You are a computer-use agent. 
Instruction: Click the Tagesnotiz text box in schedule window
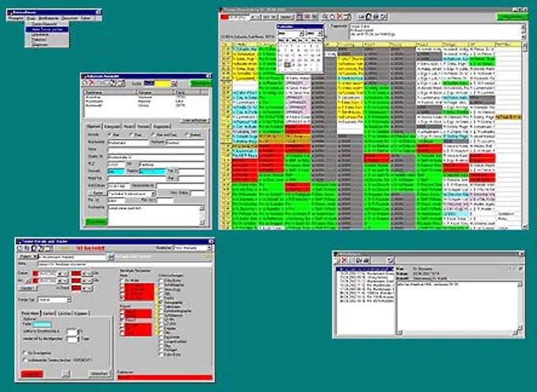point(435,32)
